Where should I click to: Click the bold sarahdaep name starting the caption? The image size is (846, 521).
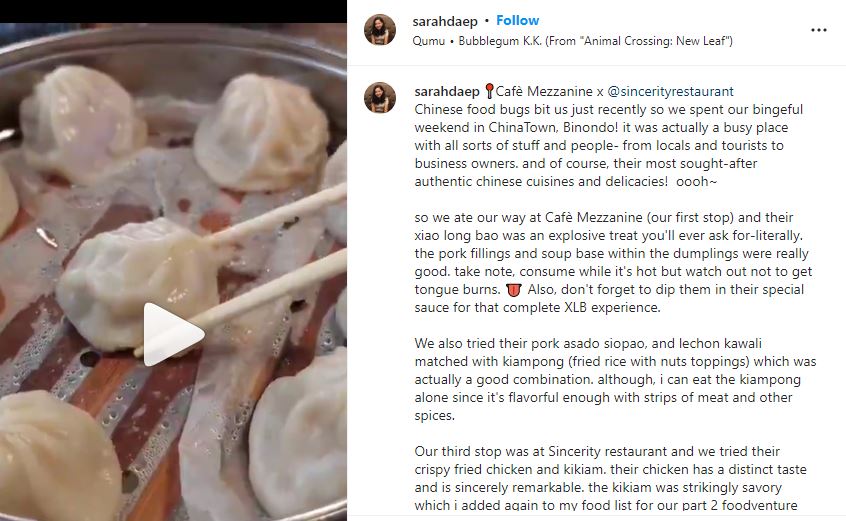click(x=447, y=91)
